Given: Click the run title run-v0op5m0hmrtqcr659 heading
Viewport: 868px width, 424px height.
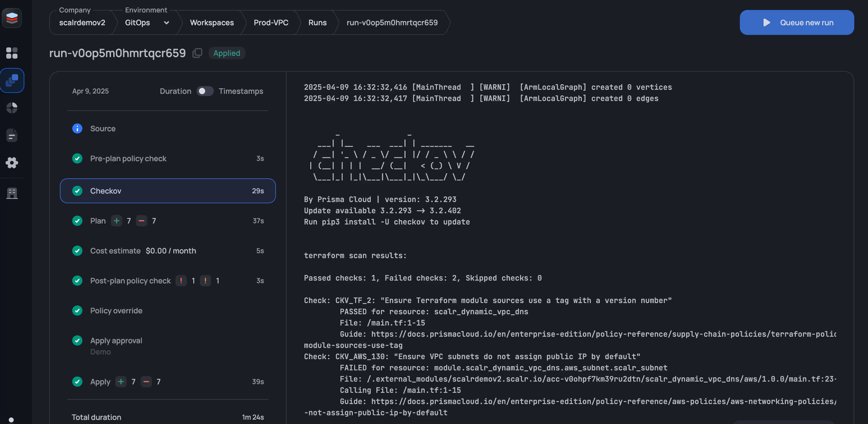Looking at the screenshot, I should (117, 53).
